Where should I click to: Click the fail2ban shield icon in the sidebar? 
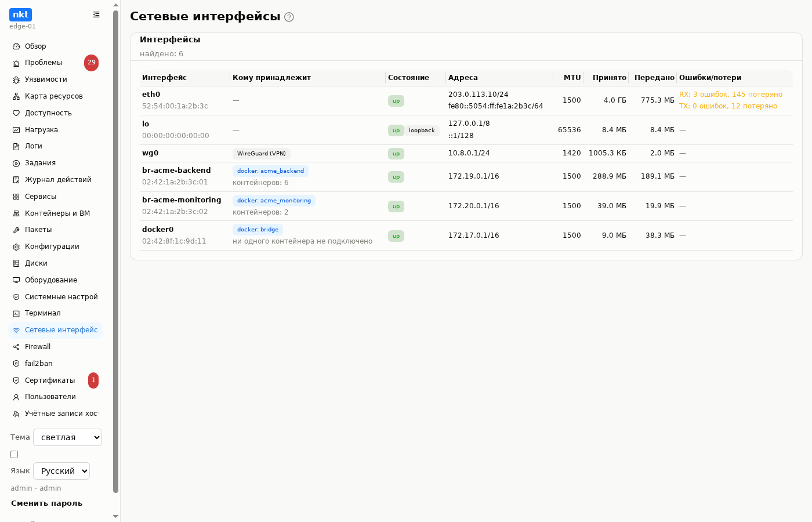coord(16,364)
